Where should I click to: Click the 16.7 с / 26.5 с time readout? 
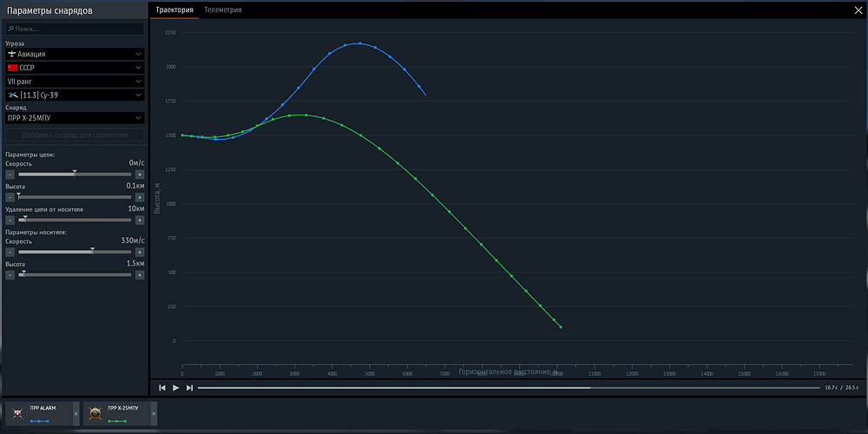tap(842, 387)
